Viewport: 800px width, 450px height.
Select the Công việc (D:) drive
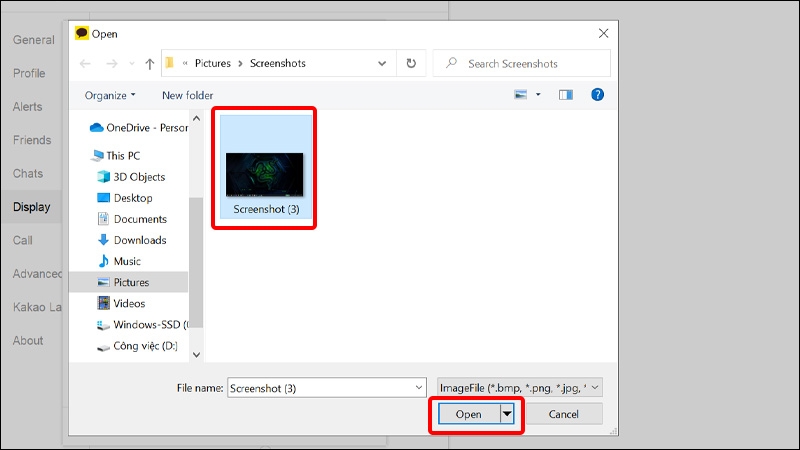coord(137,346)
